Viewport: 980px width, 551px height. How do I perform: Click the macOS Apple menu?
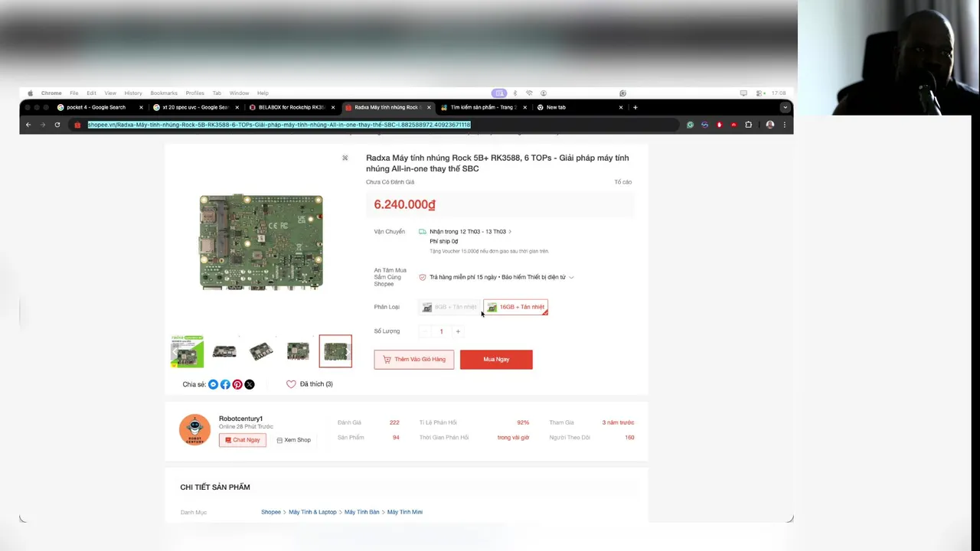(31, 93)
